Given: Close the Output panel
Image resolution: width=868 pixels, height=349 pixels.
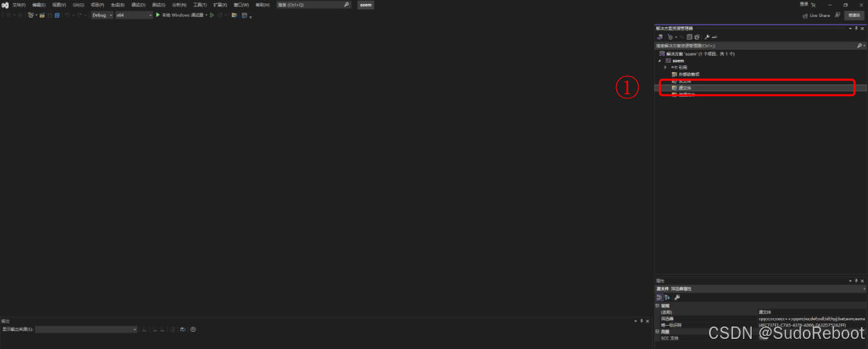Looking at the screenshot, I should pos(648,321).
